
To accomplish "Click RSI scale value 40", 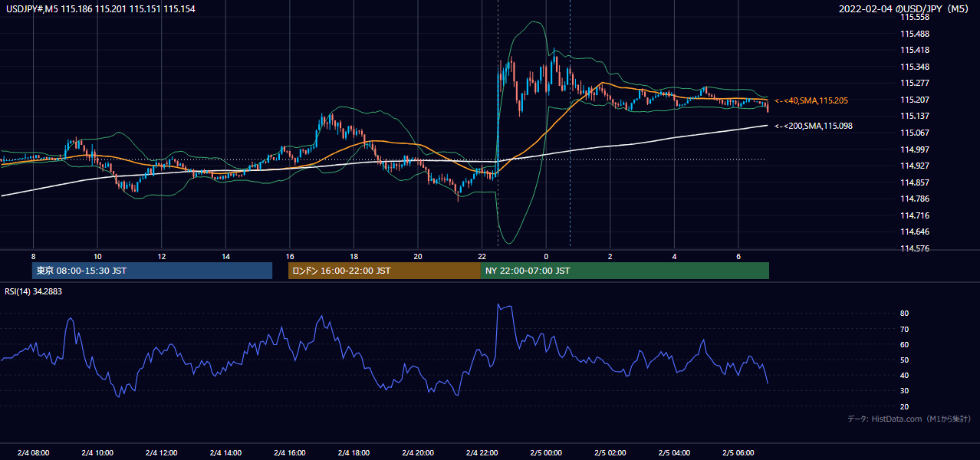I will [x=905, y=375].
